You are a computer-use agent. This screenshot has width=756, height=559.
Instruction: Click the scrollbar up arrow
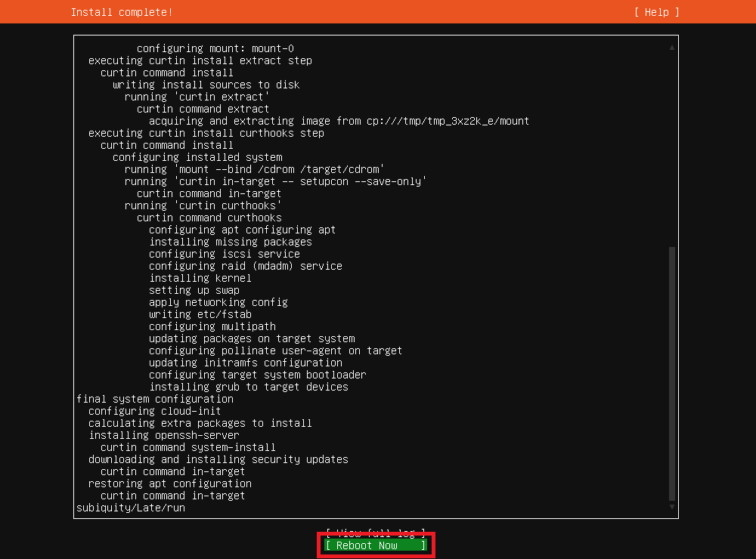coord(671,47)
